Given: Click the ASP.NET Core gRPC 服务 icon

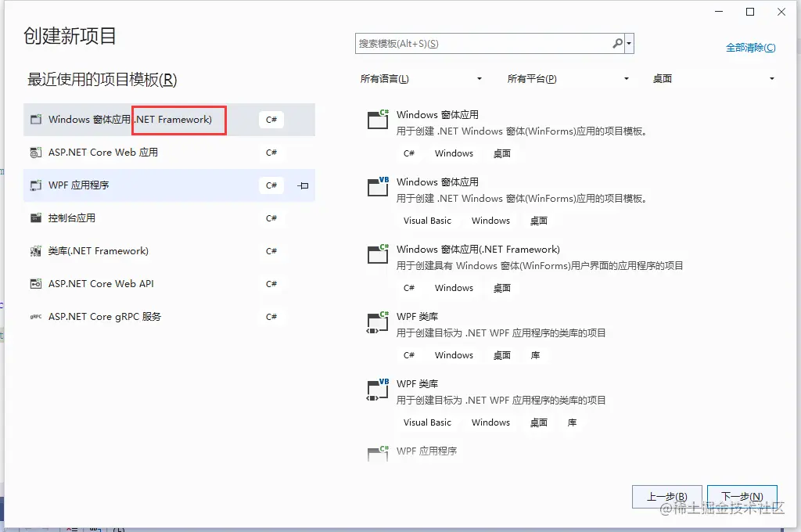Looking at the screenshot, I should click(x=36, y=317).
